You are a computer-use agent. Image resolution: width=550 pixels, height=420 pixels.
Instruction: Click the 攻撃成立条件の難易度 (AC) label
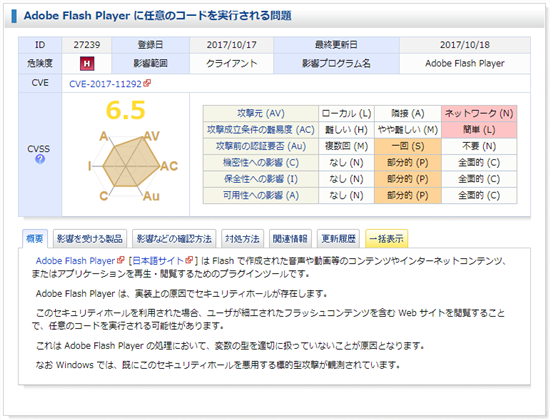(x=261, y=130)
